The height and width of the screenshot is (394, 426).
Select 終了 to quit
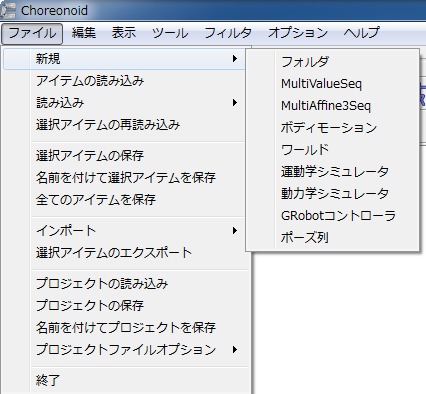pos(126,380)
